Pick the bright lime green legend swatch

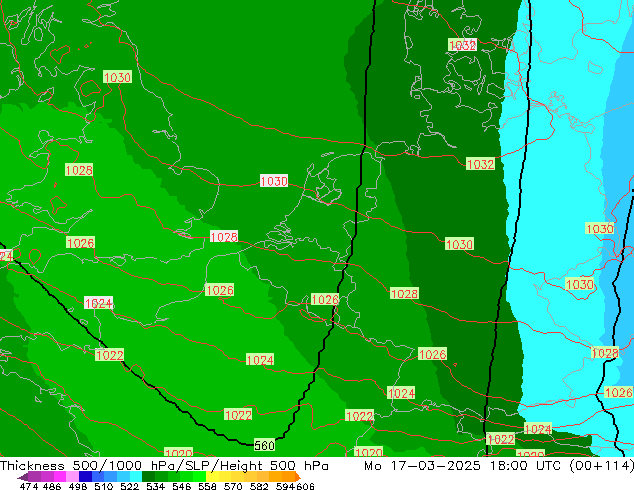[x=200, y=477]
